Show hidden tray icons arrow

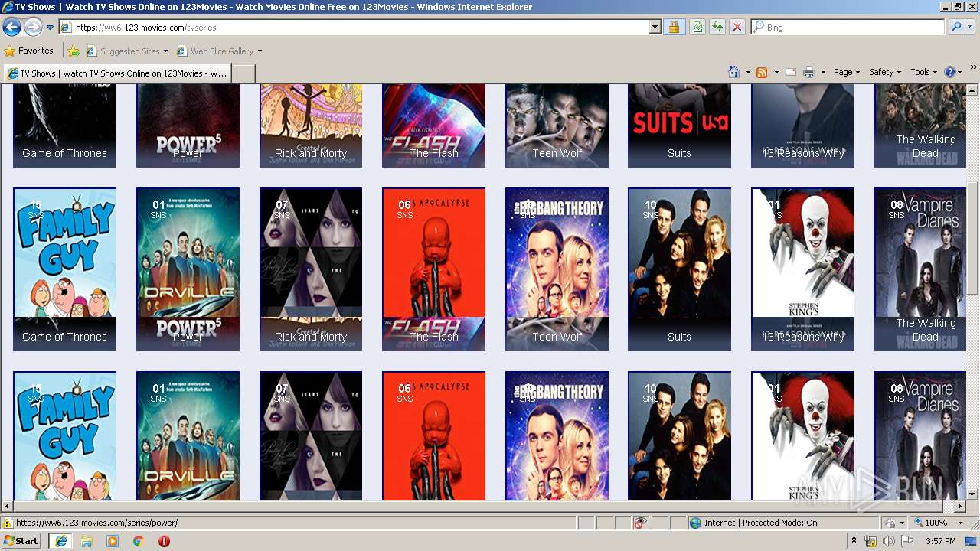click(854, 541)
